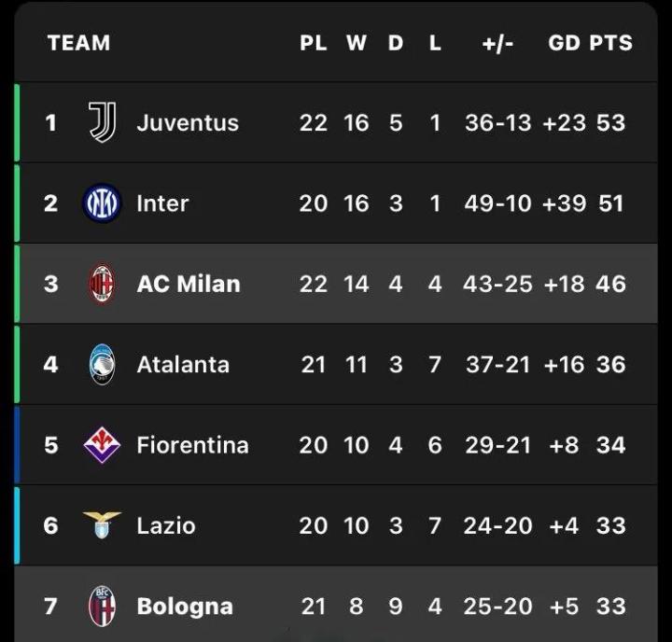Click the TEAM column header

point(78,43)
